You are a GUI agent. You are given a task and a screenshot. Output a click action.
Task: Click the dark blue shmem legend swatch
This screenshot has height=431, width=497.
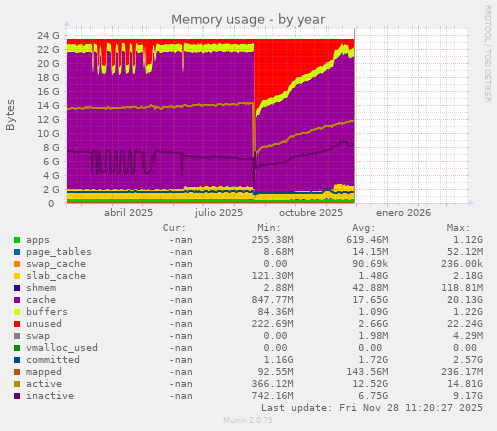coord(17,288)
